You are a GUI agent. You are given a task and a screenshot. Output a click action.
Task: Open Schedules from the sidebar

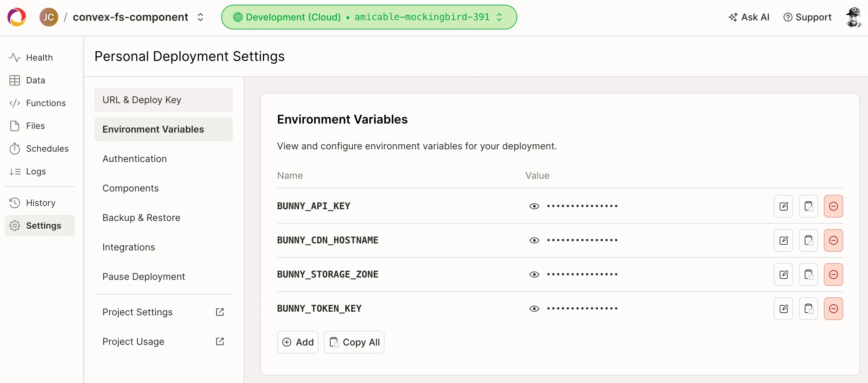(x=47, y=148)
